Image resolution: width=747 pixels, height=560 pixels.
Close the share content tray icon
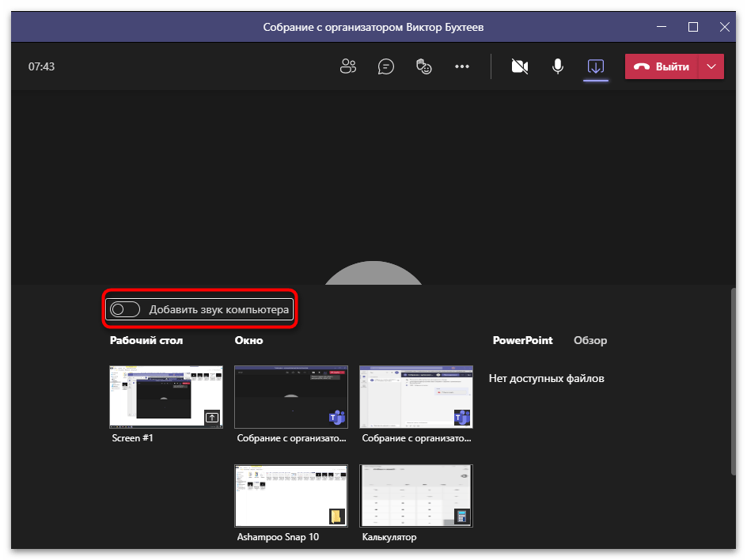[596, 66]
